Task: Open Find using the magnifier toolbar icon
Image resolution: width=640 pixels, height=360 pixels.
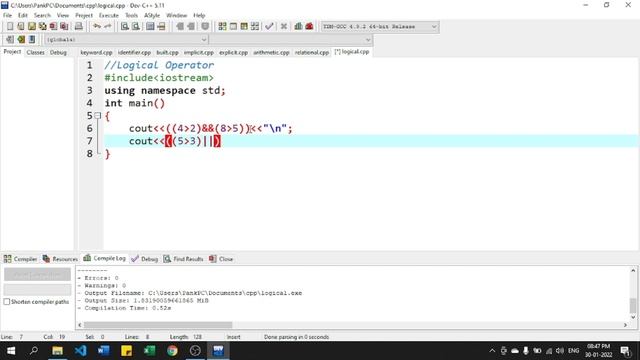Action: point(125,27)
